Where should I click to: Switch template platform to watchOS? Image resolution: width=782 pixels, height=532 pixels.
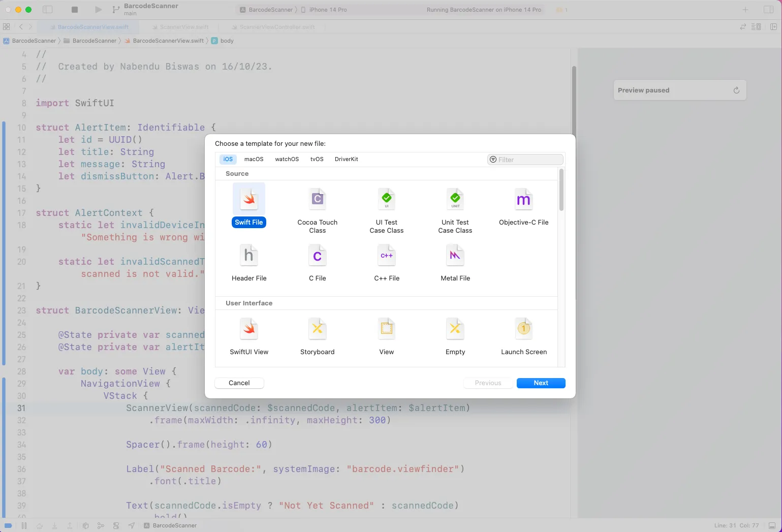(x=287, y=159)
